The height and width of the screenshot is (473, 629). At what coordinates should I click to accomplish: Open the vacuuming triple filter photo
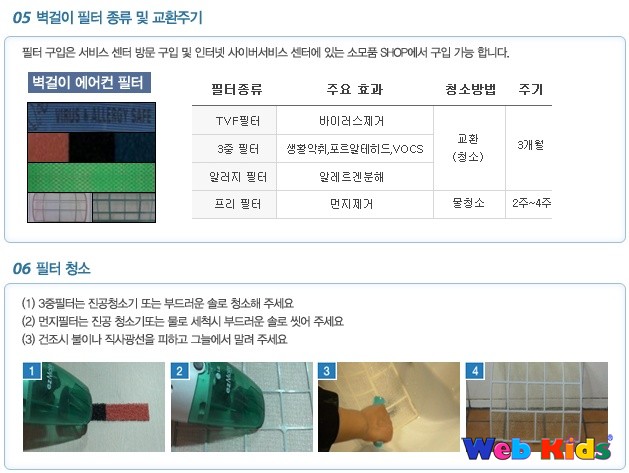click(x=94, y=407)
